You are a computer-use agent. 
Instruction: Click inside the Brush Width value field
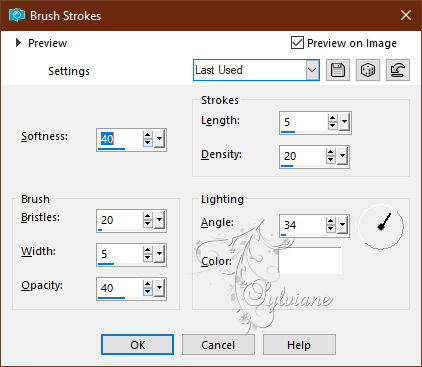pos(119,254)
